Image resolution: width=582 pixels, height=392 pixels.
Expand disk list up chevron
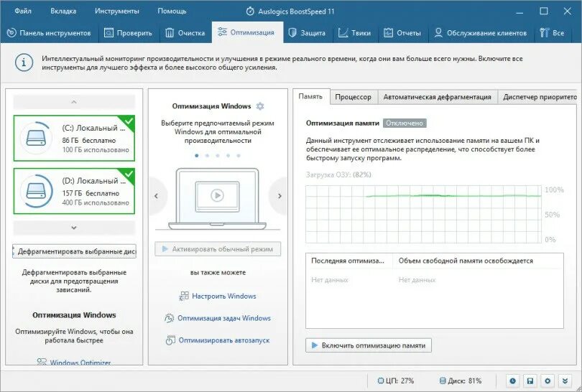[74, 102]
